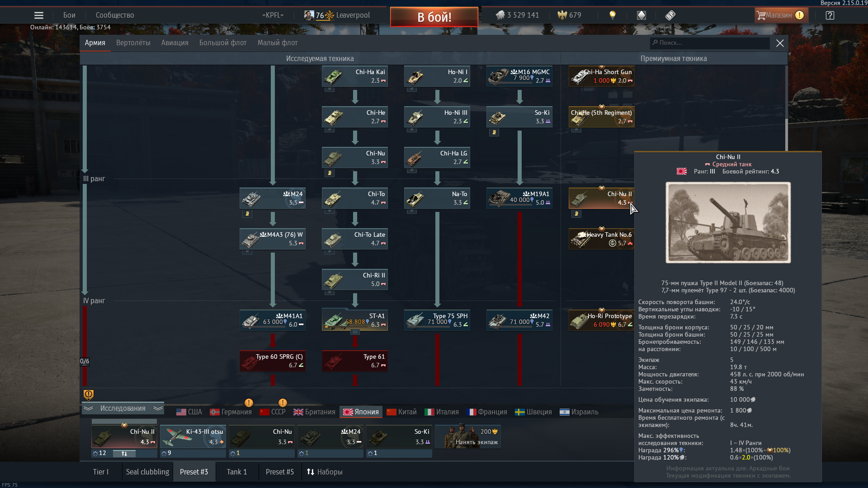Screen dimensions: 868x488
Task: Switch to the Авиация tab
Action: (x=175, y=43)
